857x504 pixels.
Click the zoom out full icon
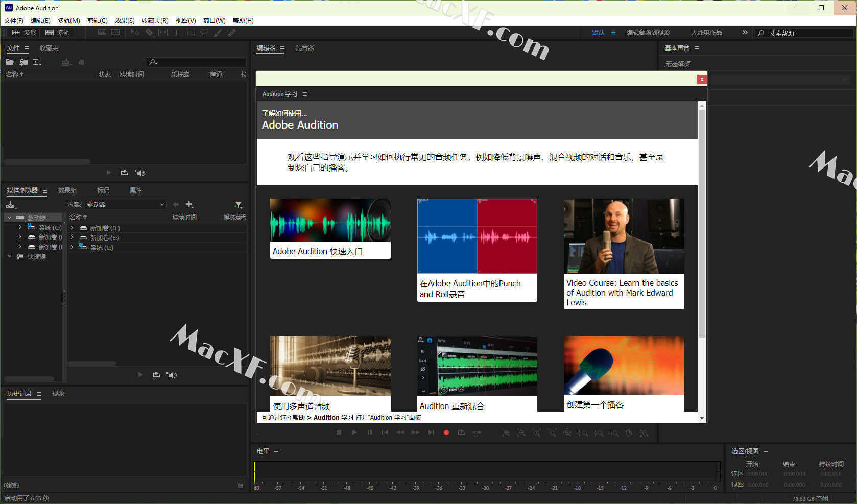coord(567,433)
